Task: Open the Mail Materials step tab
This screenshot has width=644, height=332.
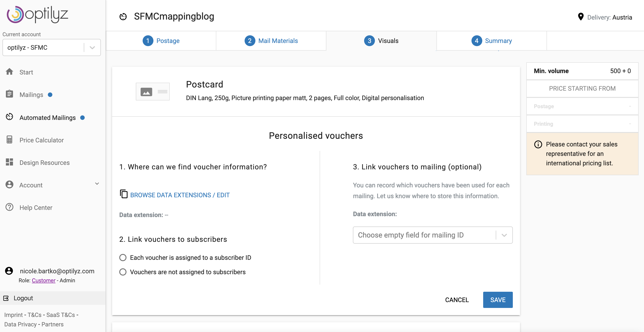Action: click(271, 41)
